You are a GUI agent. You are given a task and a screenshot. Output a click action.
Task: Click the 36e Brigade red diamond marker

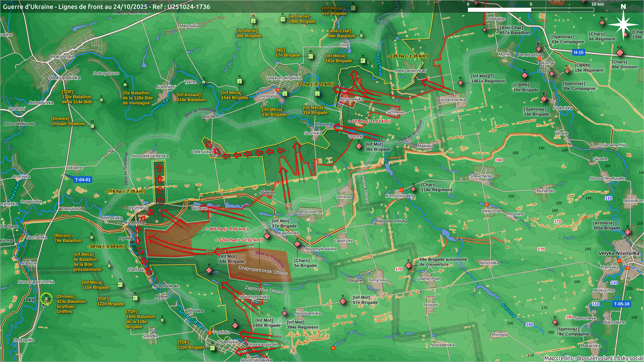[359, 146]
